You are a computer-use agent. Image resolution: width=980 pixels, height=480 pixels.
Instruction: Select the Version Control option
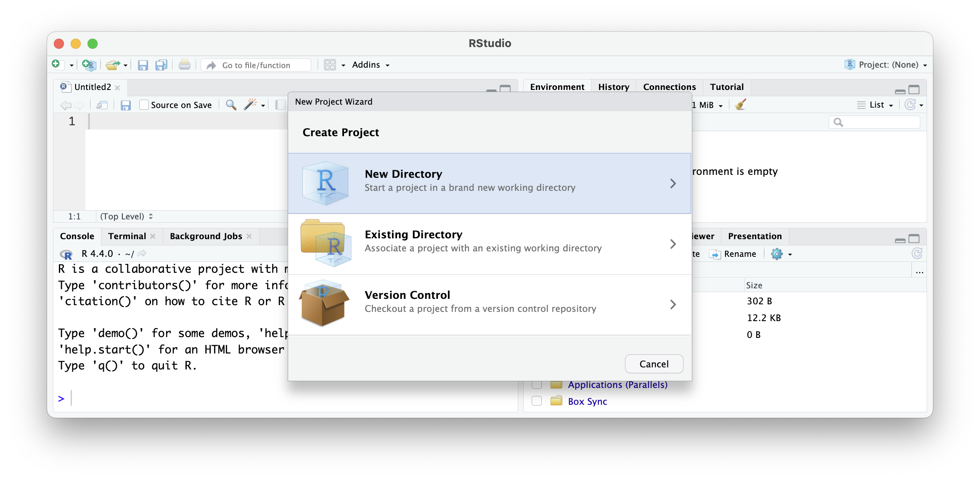tap(490, 304)
